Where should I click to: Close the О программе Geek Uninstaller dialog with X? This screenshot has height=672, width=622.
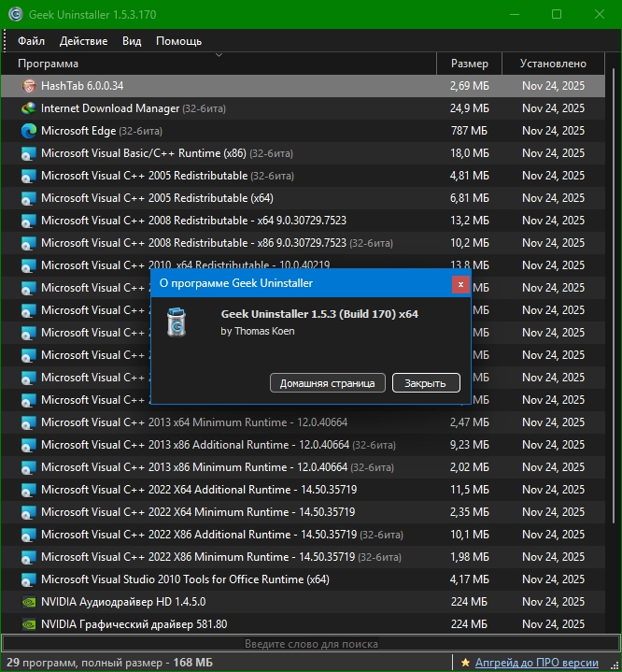[x=460, y=284]
